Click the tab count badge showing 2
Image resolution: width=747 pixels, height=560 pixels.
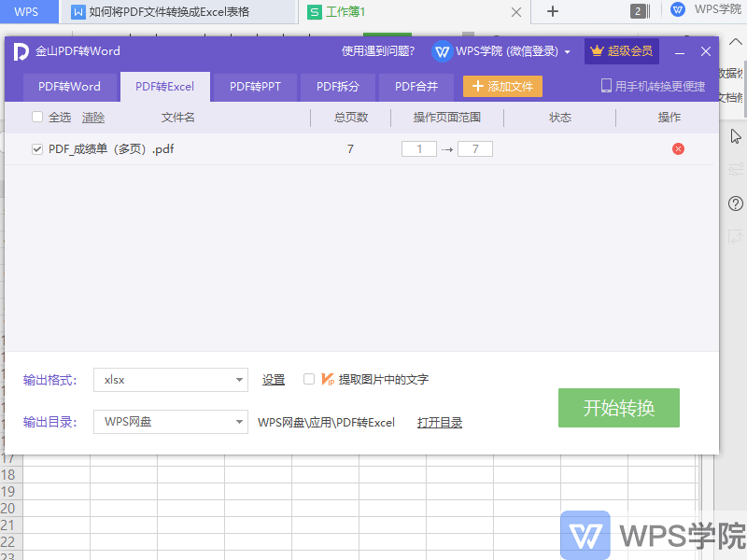(x=639, y=11)
